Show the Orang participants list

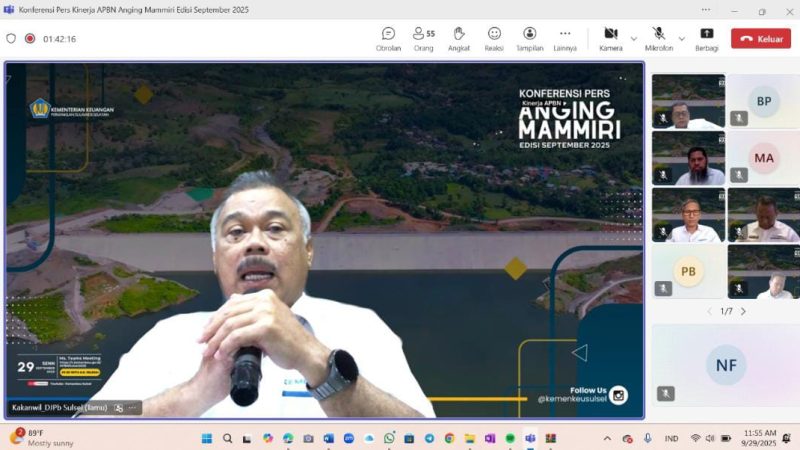pyautogui.click(x=424, y=38)
